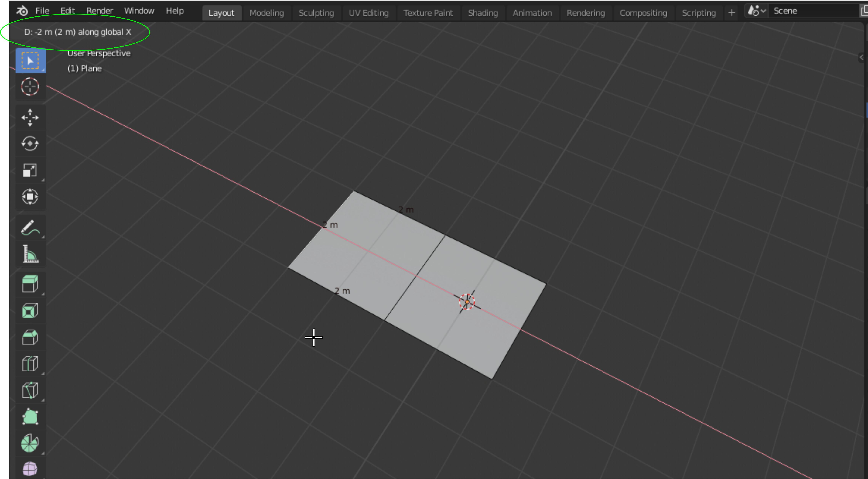
Task: Select the Add Cube tool
Action: click(30, 284)
